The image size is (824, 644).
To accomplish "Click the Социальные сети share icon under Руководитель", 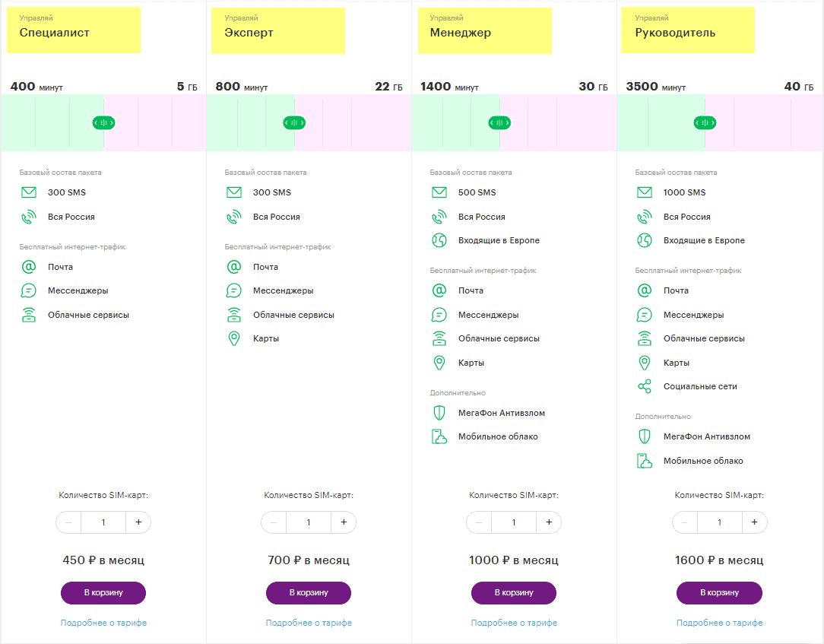I will point(645,386).
